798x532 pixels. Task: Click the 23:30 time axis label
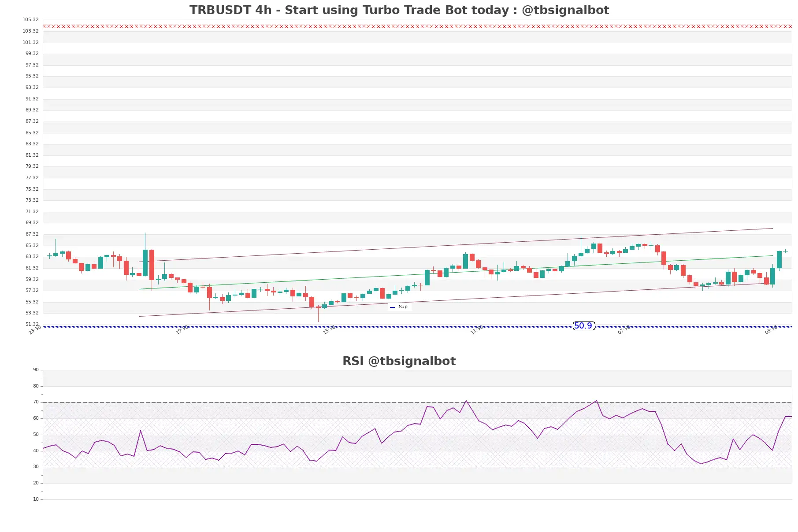click(x=35, y=330)
